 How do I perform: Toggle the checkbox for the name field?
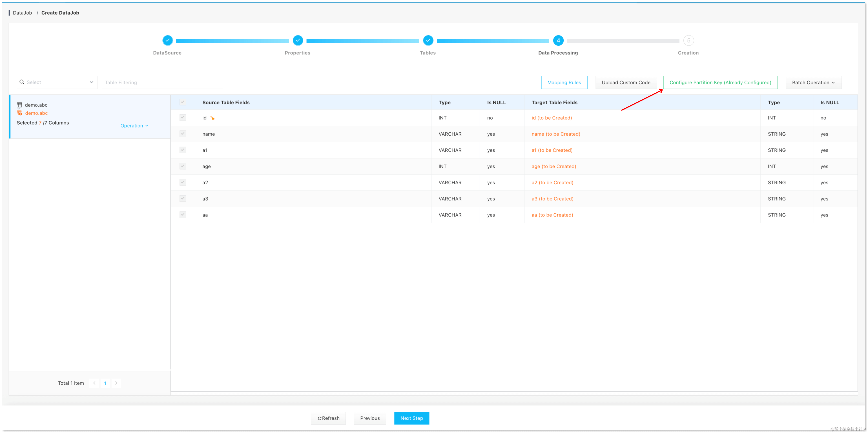click(x=183, y=134)
